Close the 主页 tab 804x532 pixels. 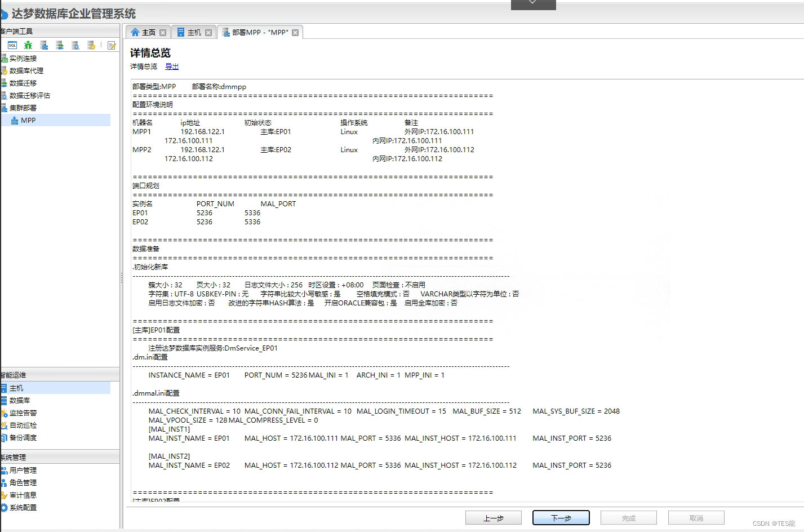pyautogui.click(x=163, y=33)
